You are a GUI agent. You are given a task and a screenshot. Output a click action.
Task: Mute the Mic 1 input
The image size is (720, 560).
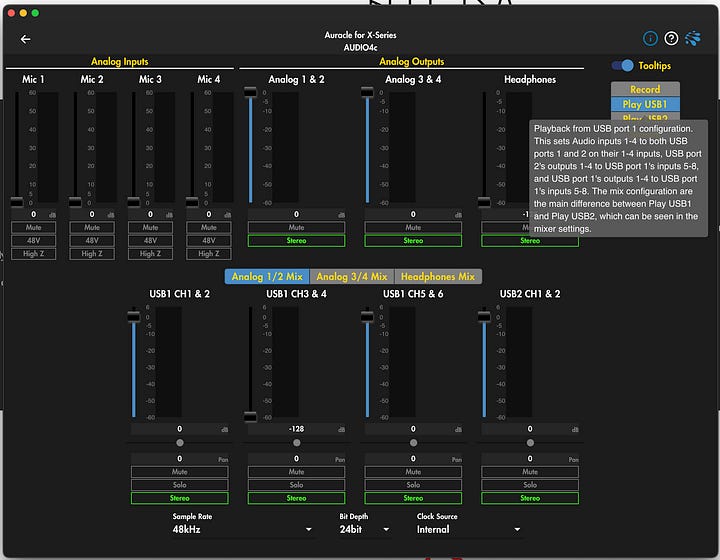pos(34,227)
